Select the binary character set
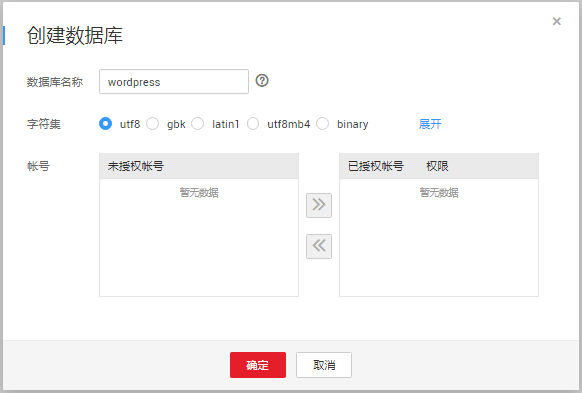The height and width of the screenshot is (393, 582). tap(323, 124)
